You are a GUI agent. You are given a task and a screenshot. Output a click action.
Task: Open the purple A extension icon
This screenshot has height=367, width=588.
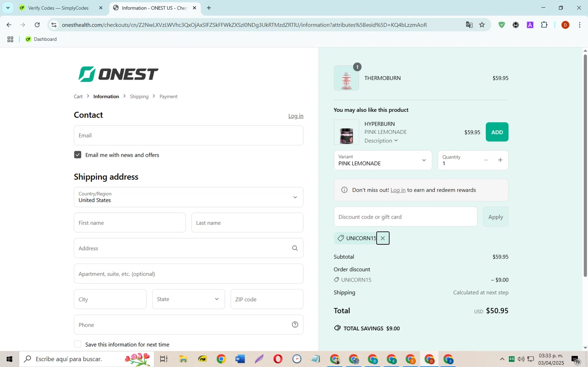[x=530, y=25]
